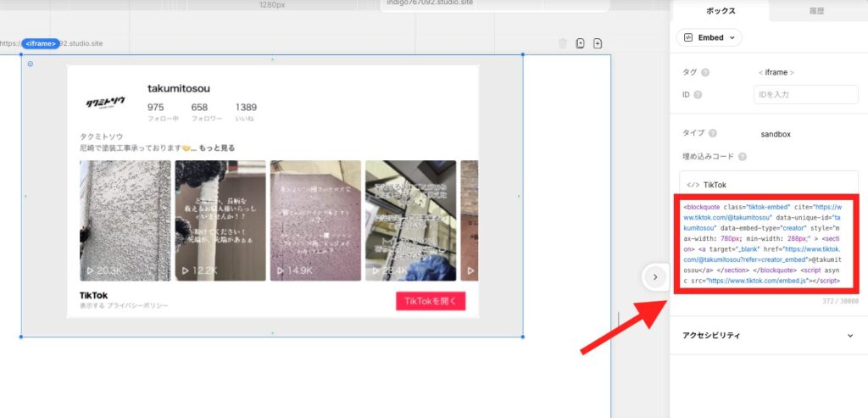Click the TikTokを開く button
Screen dimensions: 868x418
point(431,301)
